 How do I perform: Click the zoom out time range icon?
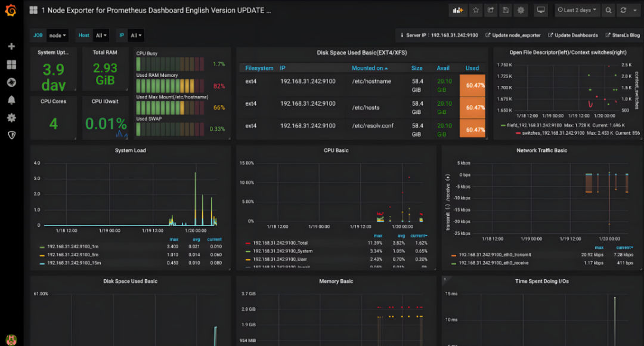click(x=608, y=10)
